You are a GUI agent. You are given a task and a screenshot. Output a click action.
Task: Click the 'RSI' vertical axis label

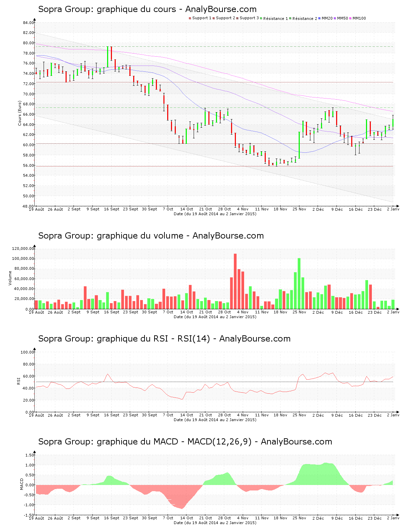pyautogui.click(x=19, y=381)
